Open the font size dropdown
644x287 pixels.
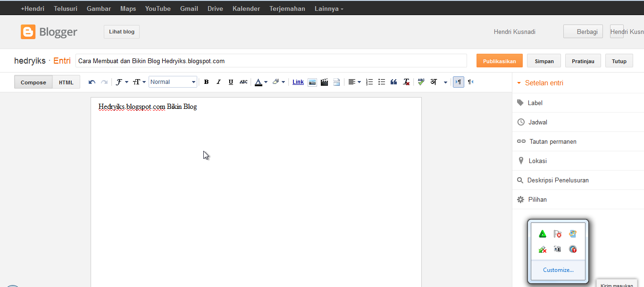point(139,82)
